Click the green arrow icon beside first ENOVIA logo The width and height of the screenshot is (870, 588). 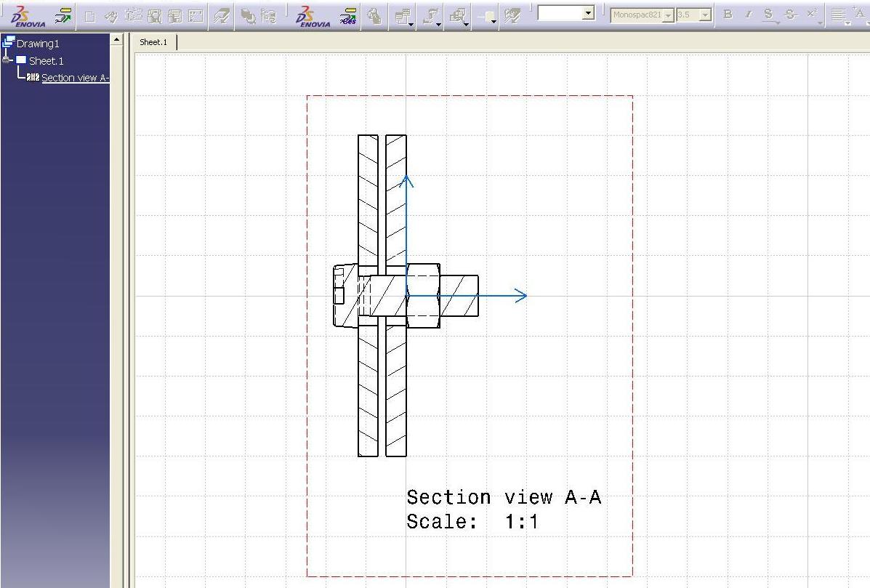coord(63,16)
